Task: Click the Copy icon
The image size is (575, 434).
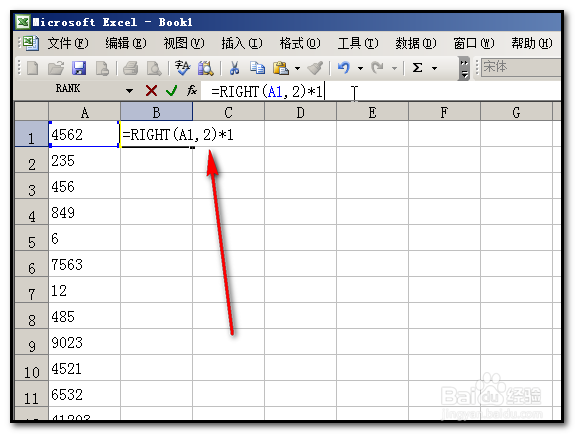Action: coord(257,68)
